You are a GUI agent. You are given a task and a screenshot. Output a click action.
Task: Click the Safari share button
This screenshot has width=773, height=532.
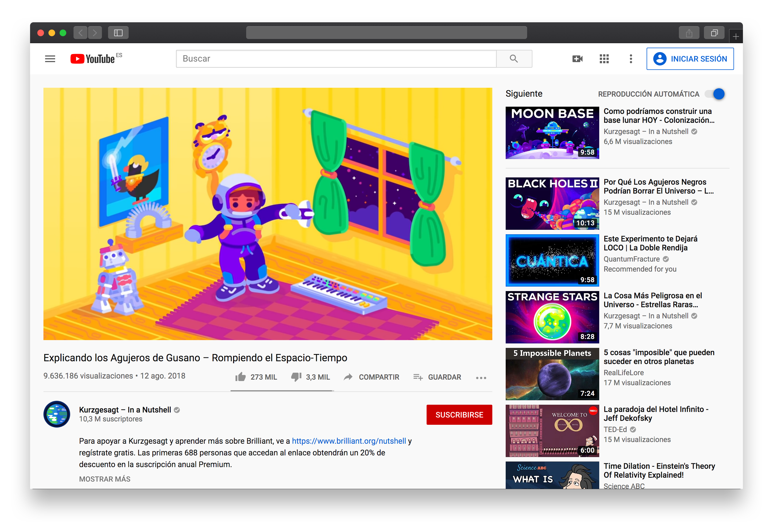[689, 33]
